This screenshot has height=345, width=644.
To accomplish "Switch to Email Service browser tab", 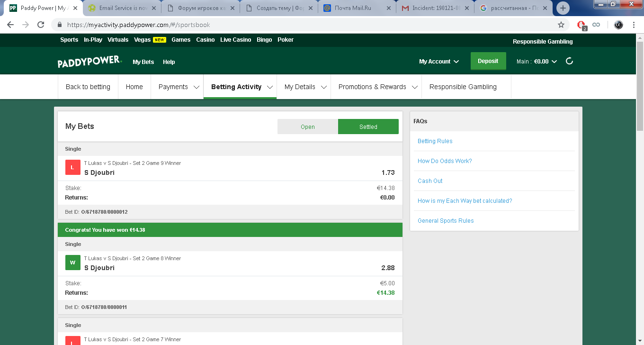I will point(122,8).
